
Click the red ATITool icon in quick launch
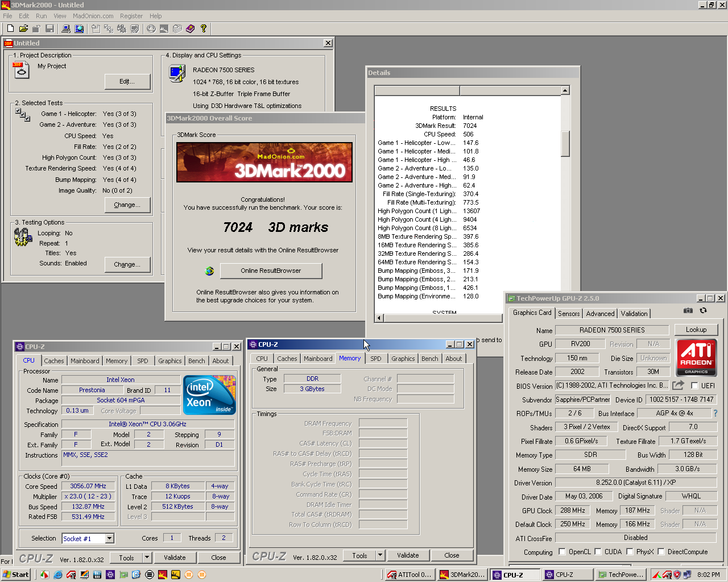point(71,575)
